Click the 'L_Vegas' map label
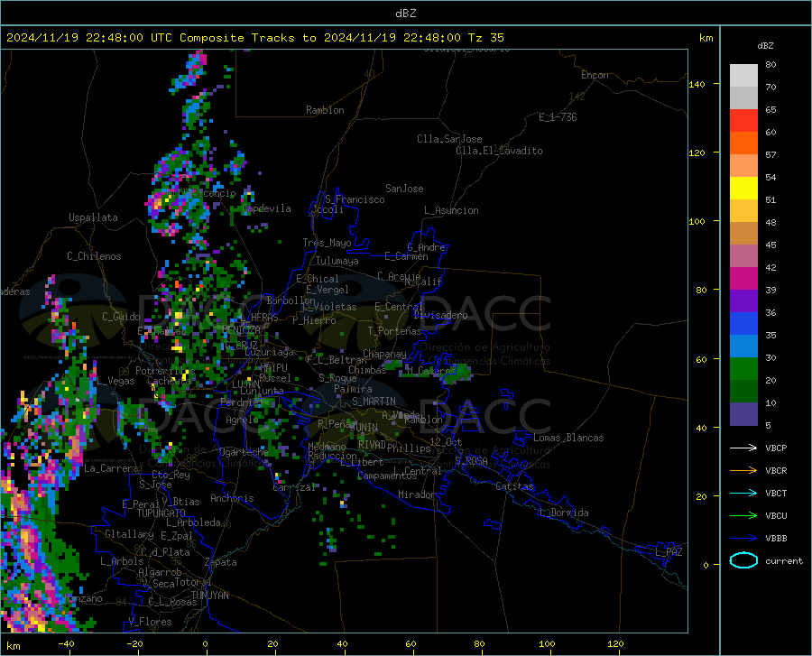 coord(116,381)
